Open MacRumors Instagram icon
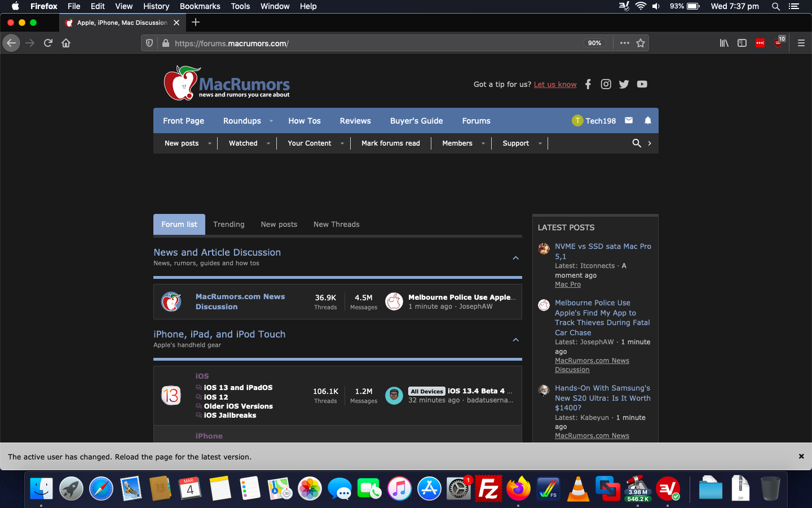Screen dimensions: 812x508 [606, 84]
